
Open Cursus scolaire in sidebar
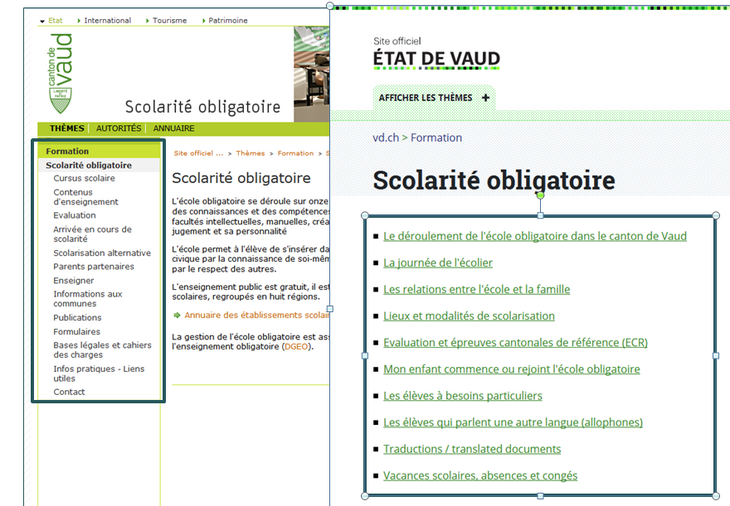pos(84,178)
